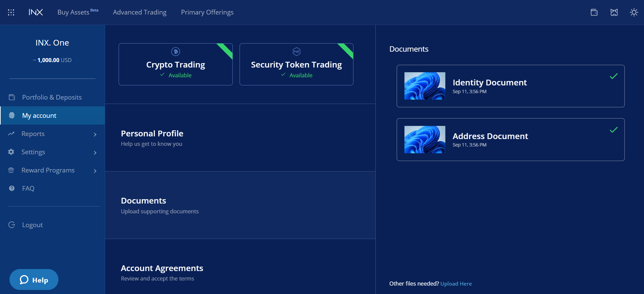The width and height of the screenshot is (644, 294).
Task: Expand the Settings submenu chevron
Action: (x=95, y=153)
